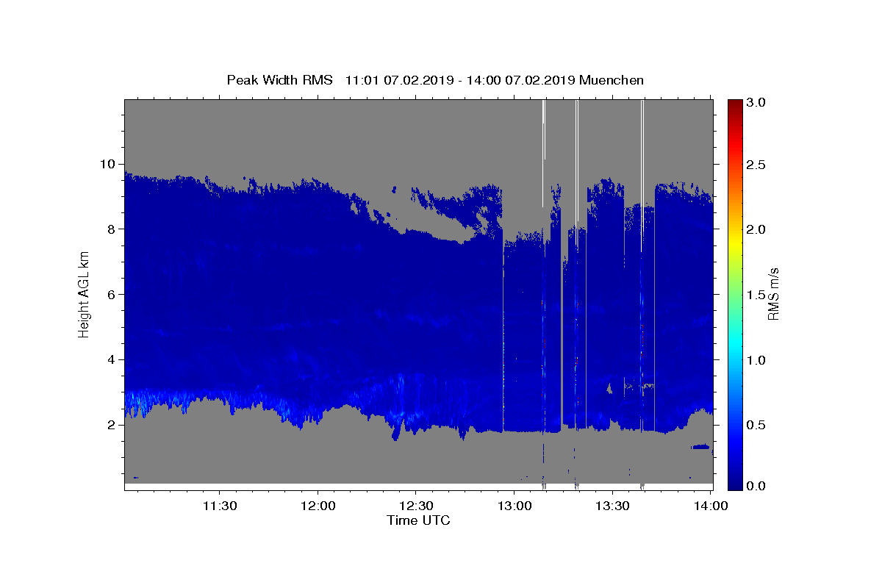The width and height of the screenshot is (882, 588).
Task: Click the 11:30 time tick label
Action: coord(220,506)
